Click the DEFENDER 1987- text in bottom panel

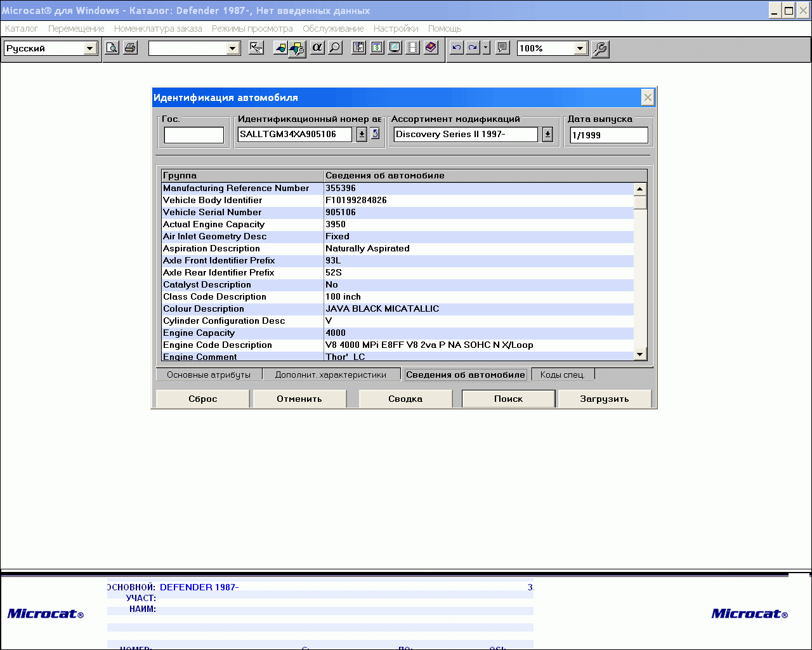[x=199, y=587]
